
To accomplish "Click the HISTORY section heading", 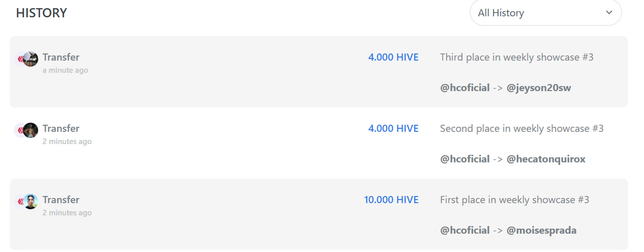I will coord(41,13).
